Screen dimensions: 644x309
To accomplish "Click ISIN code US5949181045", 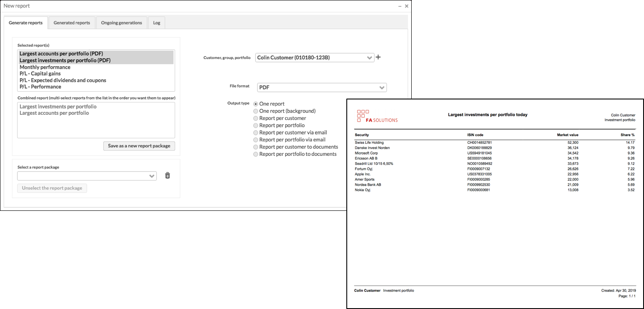I will pos(480,153).
